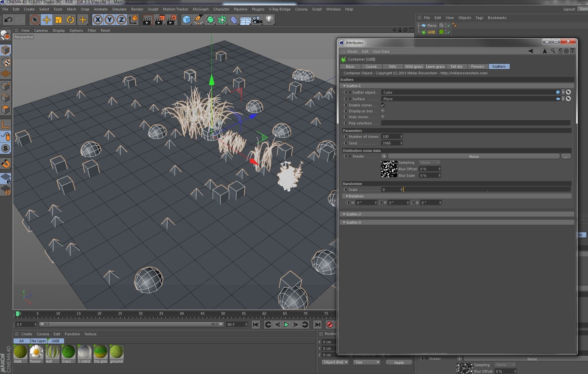Click the Apply button
The height and width of the screenshot is (374, 588).
(x=399, y=362)
